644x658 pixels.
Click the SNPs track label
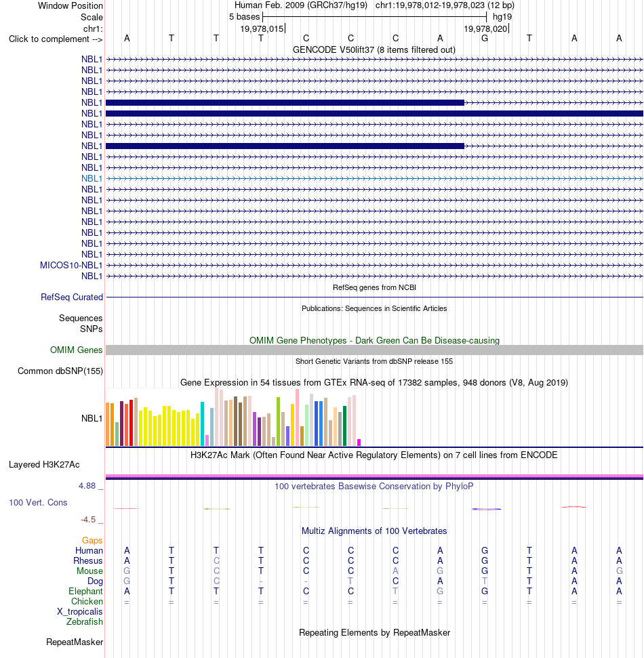click(x=91, y=329)
